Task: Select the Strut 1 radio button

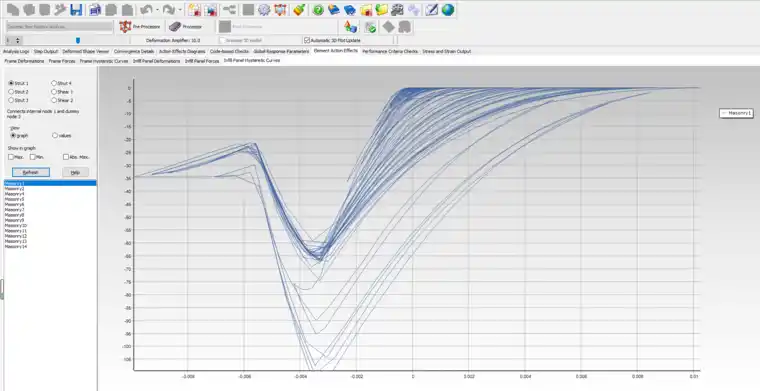Action: pos(11,83)
